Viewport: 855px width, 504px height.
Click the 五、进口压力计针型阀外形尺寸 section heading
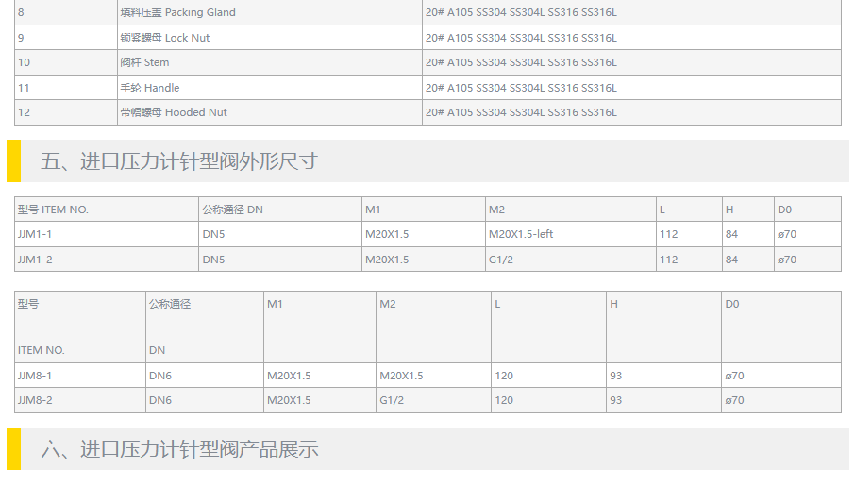179,161
